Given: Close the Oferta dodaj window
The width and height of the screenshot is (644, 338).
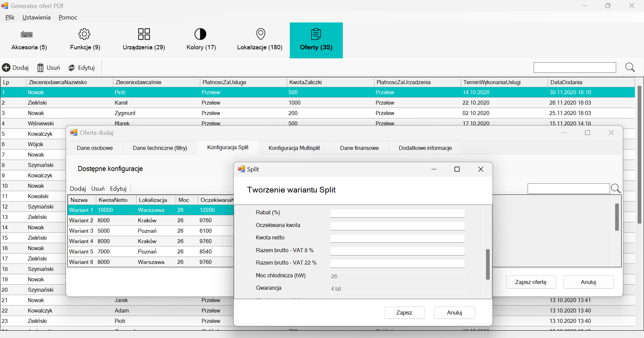Looking at the screenshot, I should [611, 133].
